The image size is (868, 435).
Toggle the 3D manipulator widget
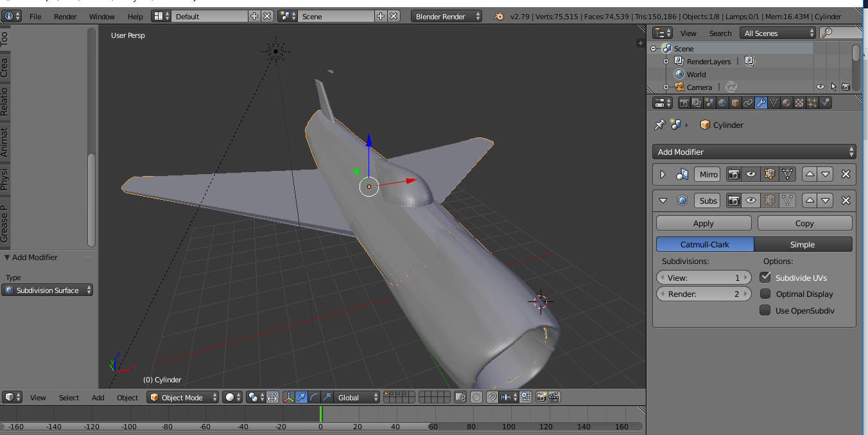pos(288,397)
